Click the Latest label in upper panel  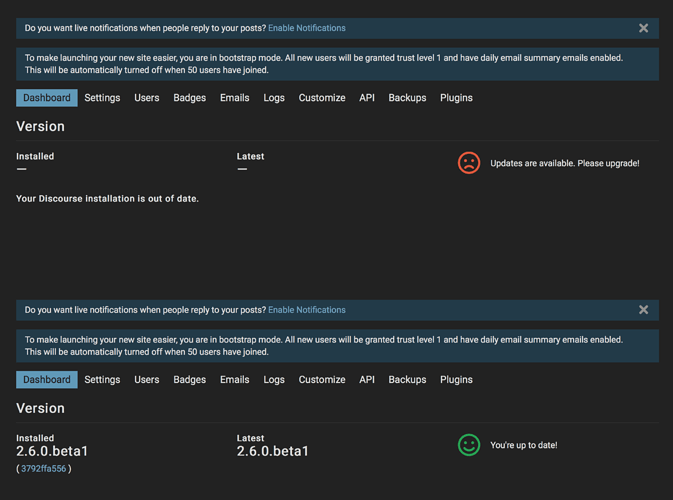point(250,156)
